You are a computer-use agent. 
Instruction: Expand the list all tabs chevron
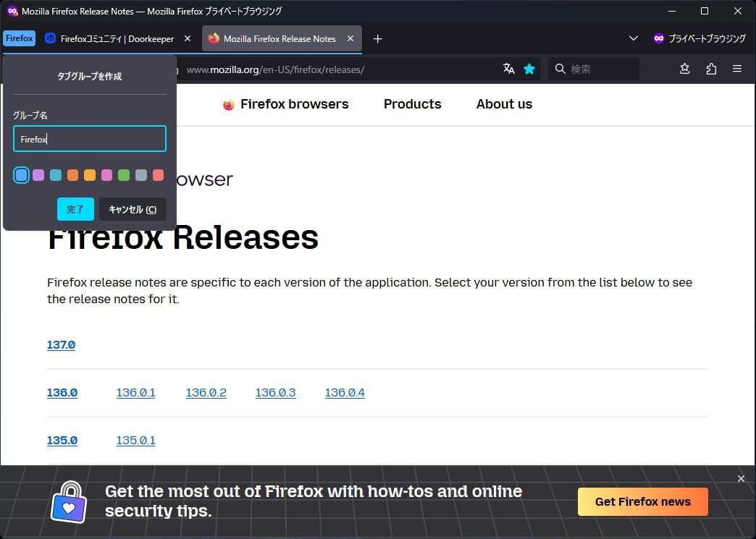(634, 38)
